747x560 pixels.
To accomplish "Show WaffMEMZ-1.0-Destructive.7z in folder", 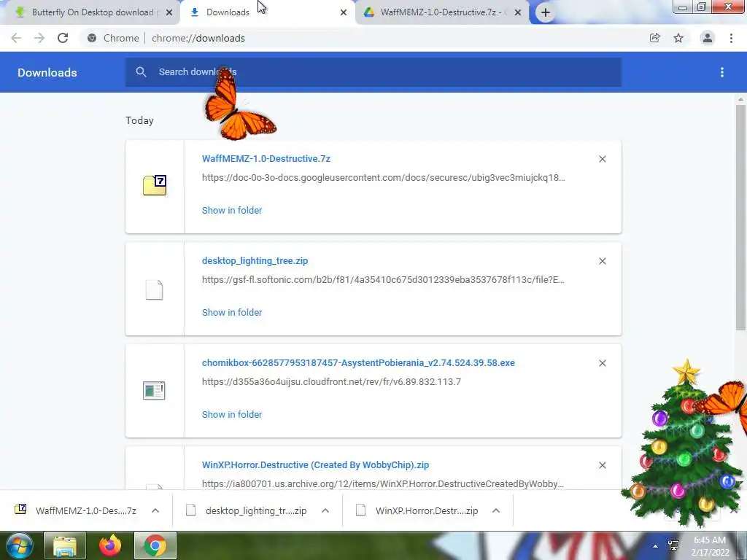I will tap(231, 210).
